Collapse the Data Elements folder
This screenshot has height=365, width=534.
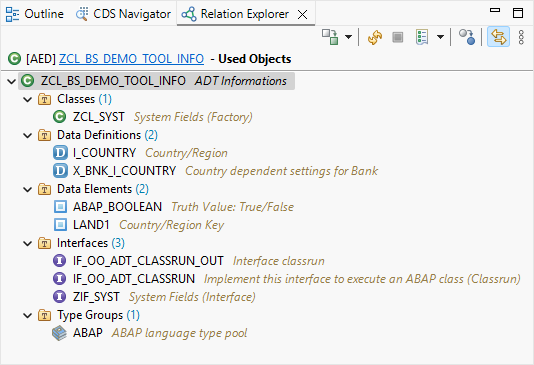point(28,190)
